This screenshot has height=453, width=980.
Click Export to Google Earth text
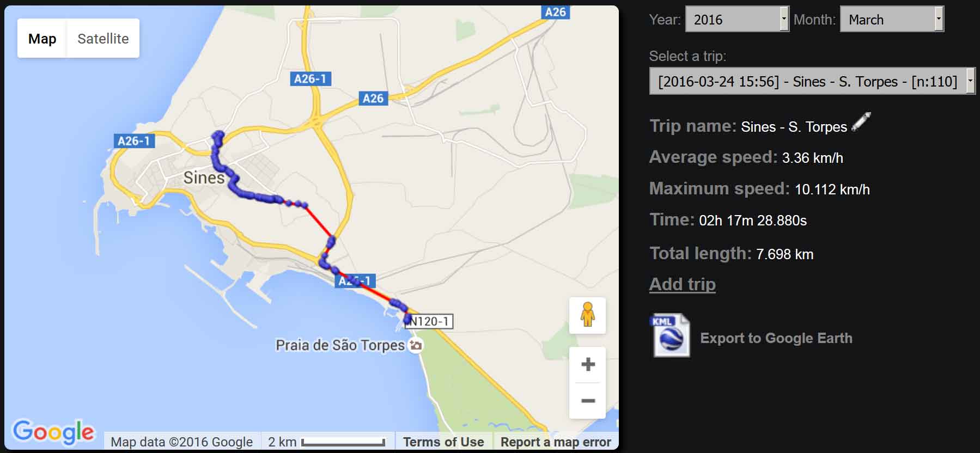point(776,338)
